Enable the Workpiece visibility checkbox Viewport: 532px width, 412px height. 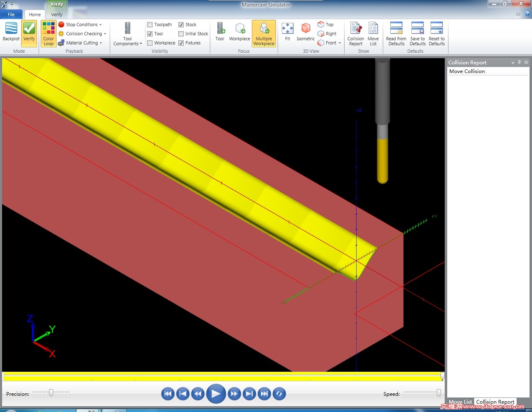150,43
